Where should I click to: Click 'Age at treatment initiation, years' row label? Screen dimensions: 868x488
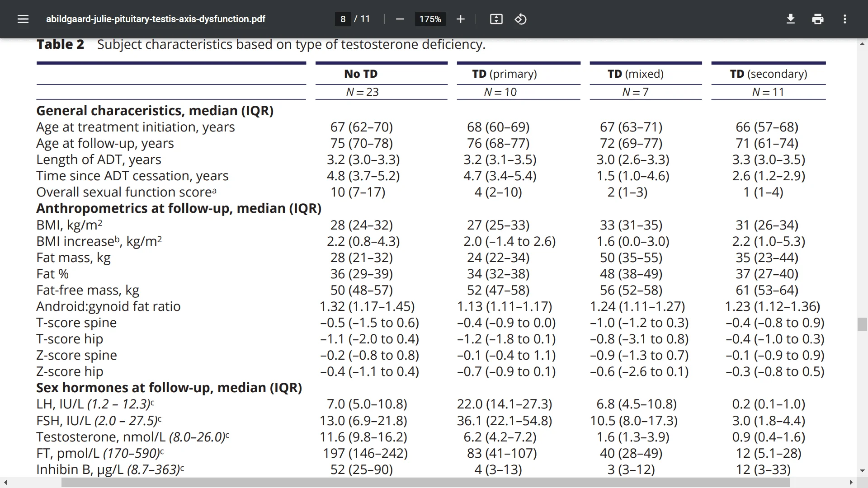(136, 127)
